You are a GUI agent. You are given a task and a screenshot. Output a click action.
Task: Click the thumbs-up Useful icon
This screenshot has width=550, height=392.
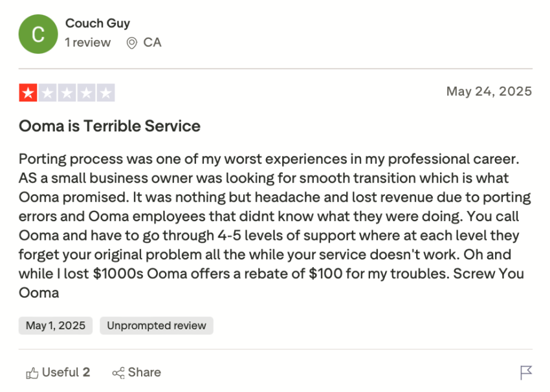[32, 373]
